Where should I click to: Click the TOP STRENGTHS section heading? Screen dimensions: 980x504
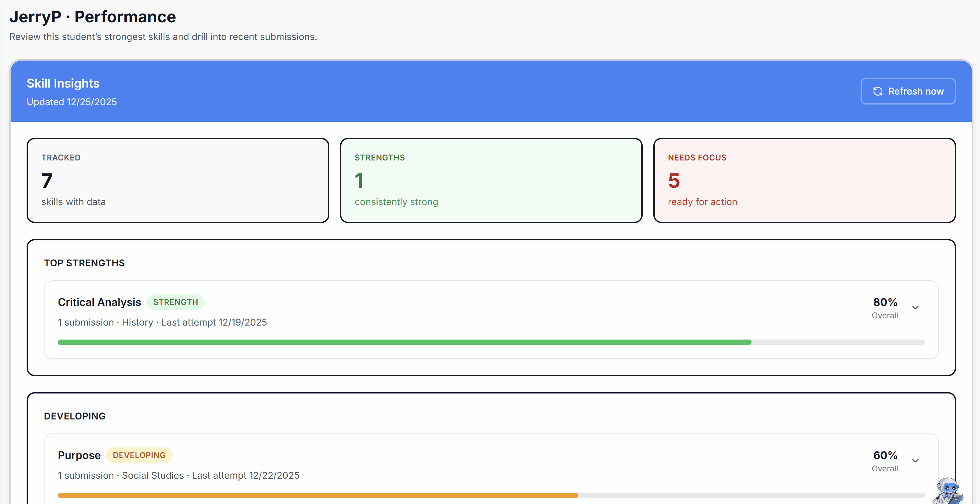[x=84, y=263]
